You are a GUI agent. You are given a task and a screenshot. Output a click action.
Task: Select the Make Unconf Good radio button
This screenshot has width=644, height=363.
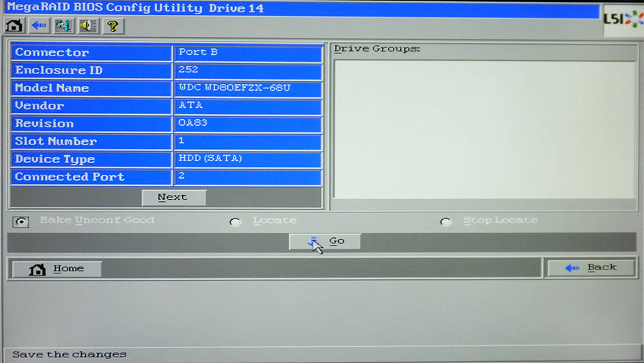[21, 222]
